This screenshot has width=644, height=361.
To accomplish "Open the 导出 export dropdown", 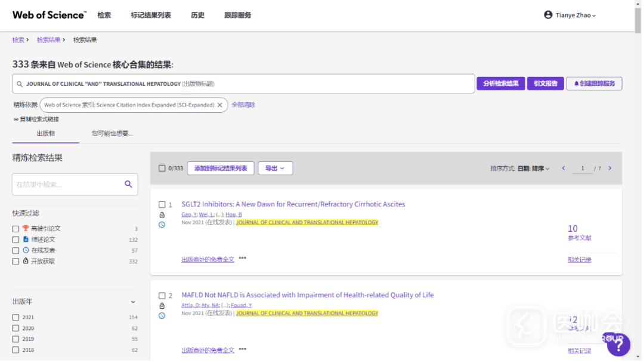I will tap(275, 169).
